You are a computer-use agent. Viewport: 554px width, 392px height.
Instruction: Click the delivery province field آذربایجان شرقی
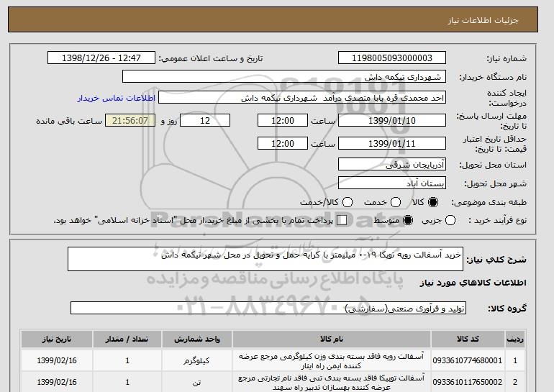point(392,165)
